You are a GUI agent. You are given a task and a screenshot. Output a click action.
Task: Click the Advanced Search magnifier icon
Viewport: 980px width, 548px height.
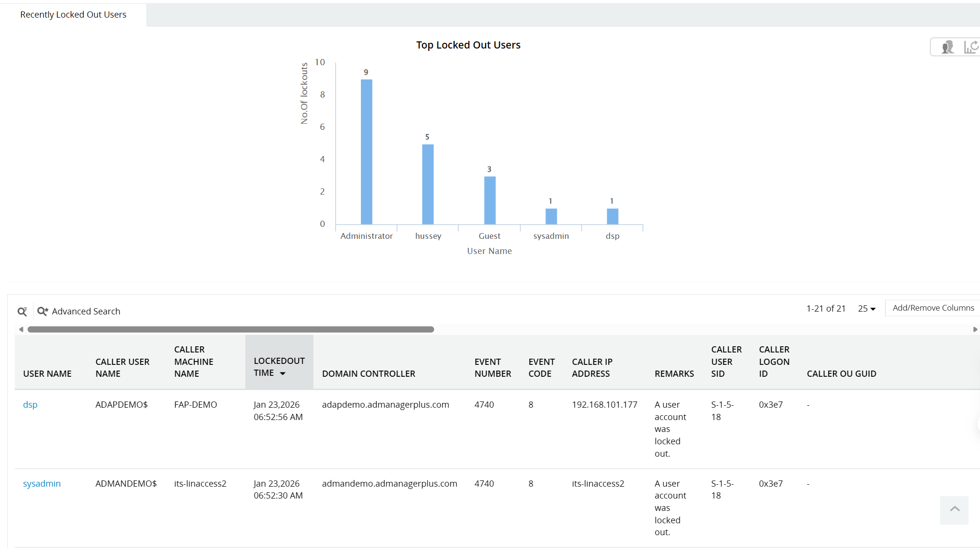43,312
